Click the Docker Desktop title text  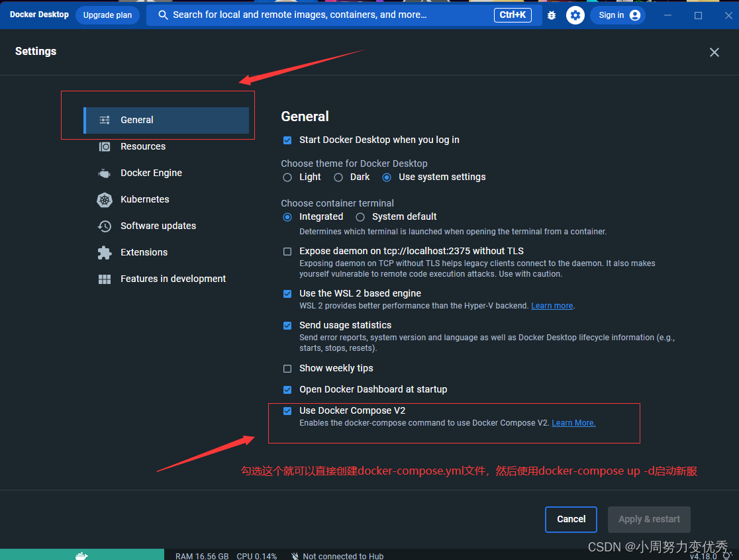[39, 15]
